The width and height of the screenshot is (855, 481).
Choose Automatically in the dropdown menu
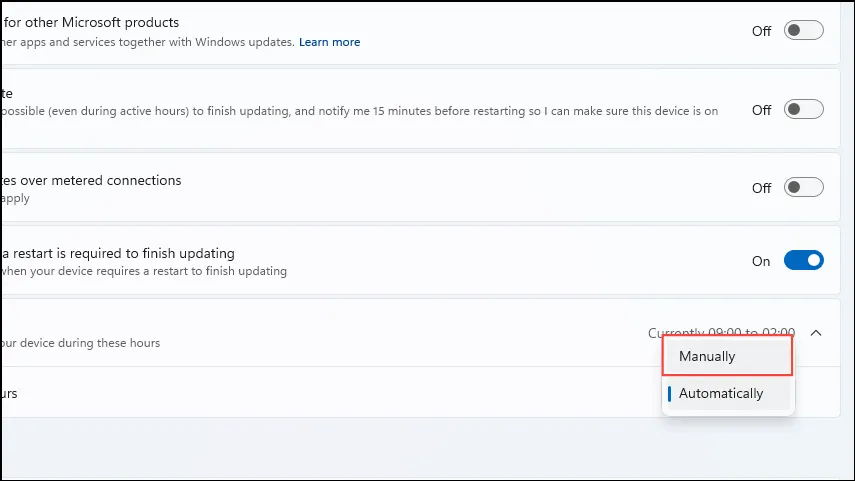coord(727,393)
